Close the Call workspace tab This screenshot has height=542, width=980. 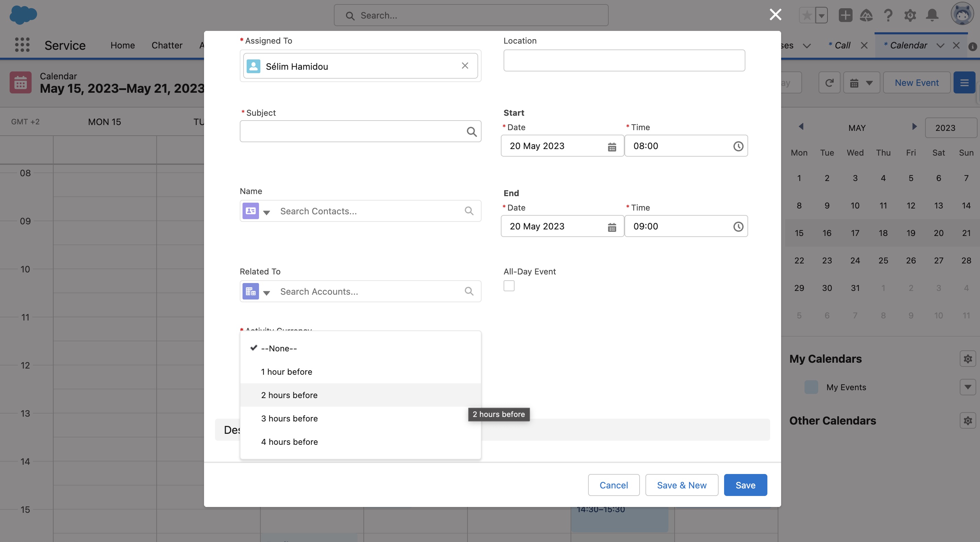(864, 45)
